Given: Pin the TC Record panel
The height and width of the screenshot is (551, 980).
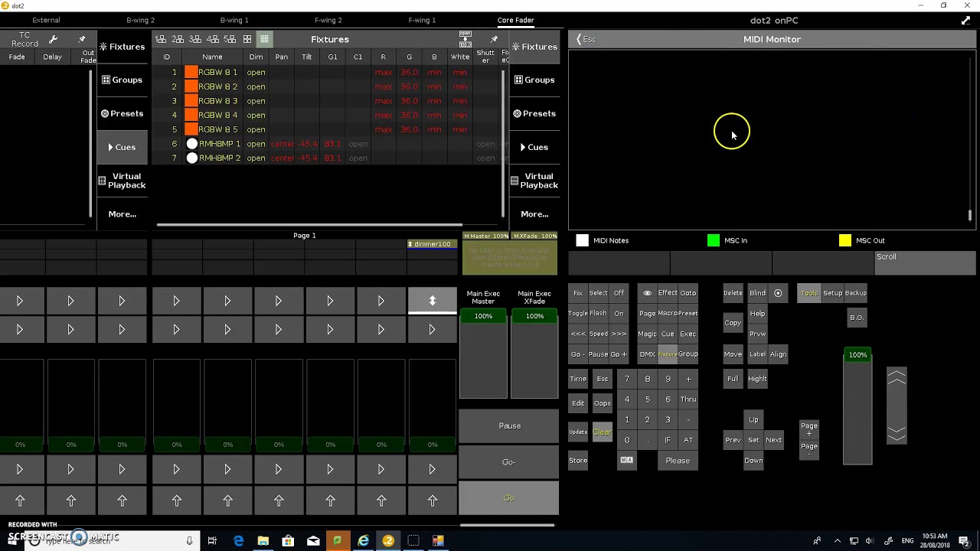Looking at the screenshot, I should click(82, 39).
